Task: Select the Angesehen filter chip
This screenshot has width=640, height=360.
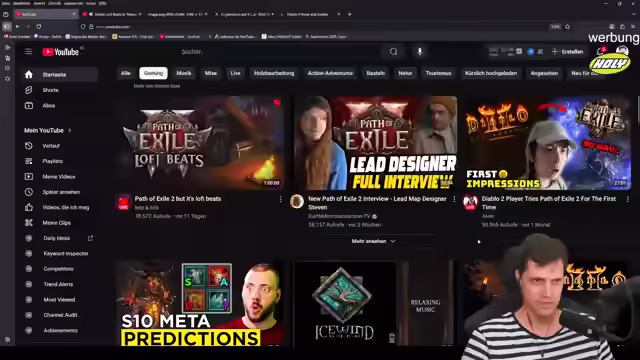Action: pyautogui.click(x=544, y=73)
